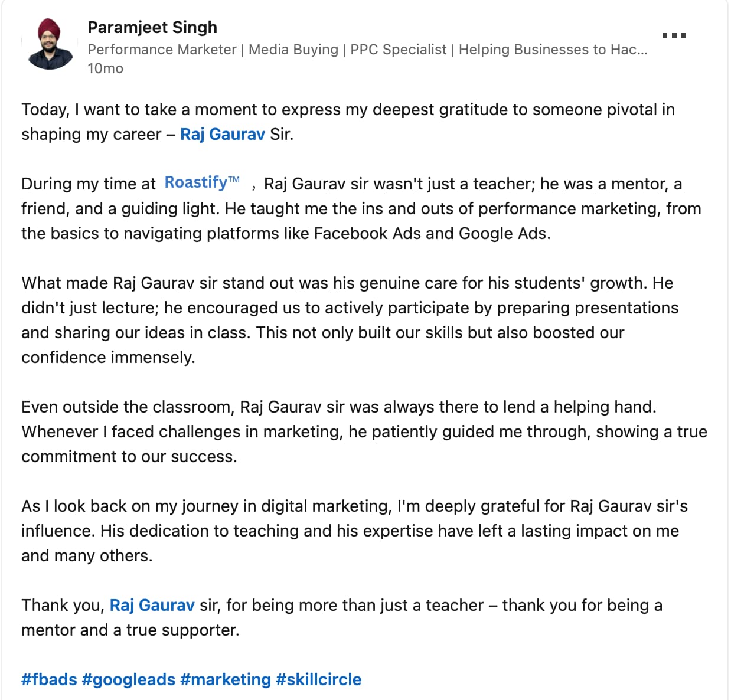
Task: Open Raj Gaurav mention in first paragraph
Action: point(222,135)
